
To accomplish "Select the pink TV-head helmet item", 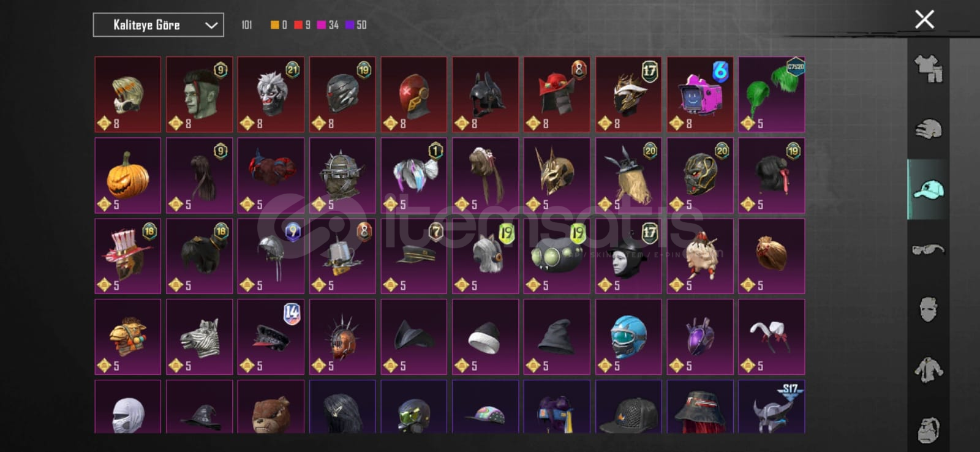I will click(699, 94).
